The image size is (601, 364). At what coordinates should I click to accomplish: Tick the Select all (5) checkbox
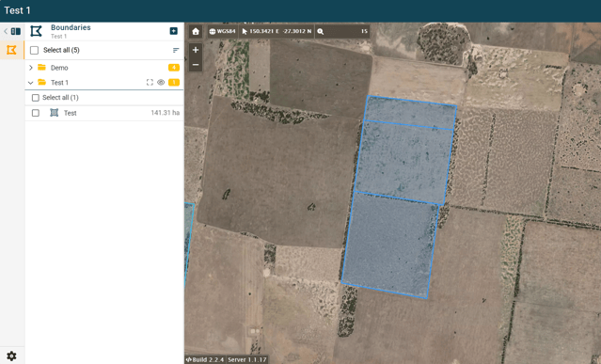[x=34, y=50]
